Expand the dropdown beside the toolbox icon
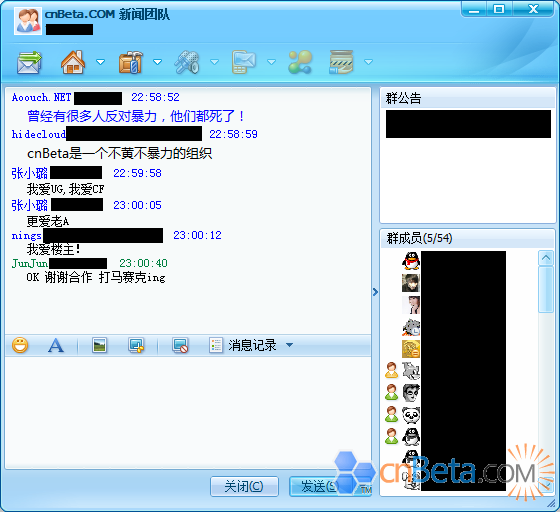 158,62
